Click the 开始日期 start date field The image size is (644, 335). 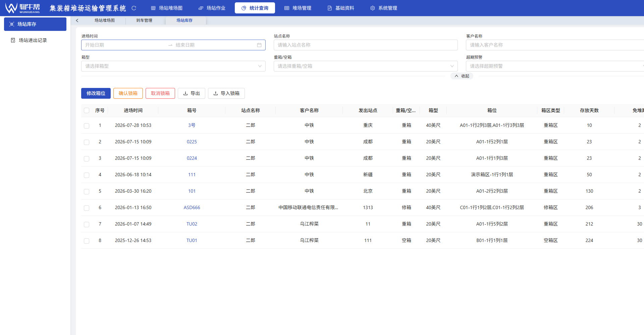tap(124, 45)
